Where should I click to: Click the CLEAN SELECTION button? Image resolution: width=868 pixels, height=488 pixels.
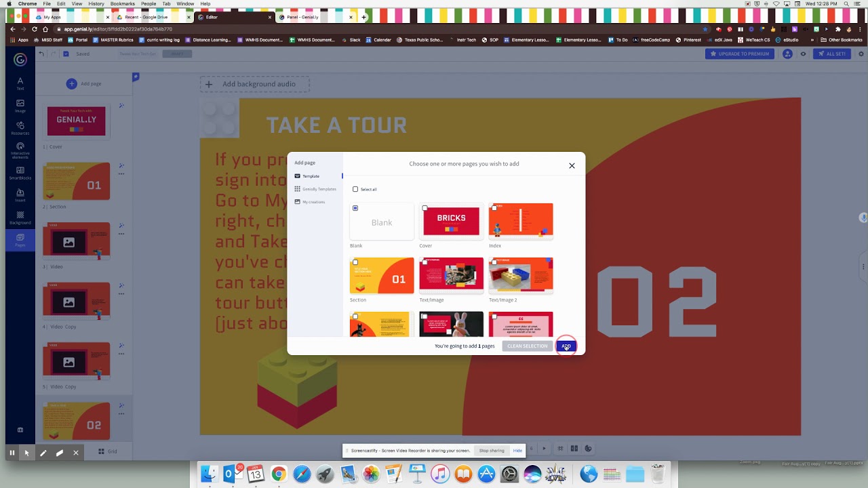coord(527,346)
